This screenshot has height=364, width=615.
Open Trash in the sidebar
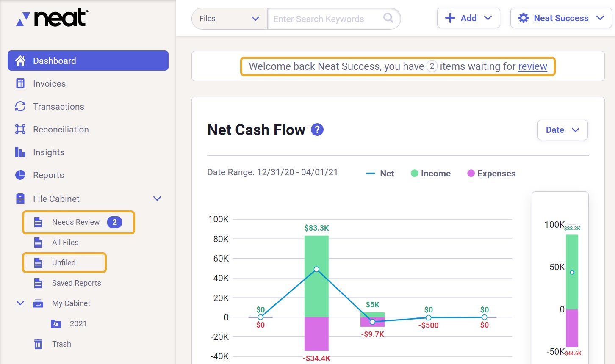(x=61, y=344)
